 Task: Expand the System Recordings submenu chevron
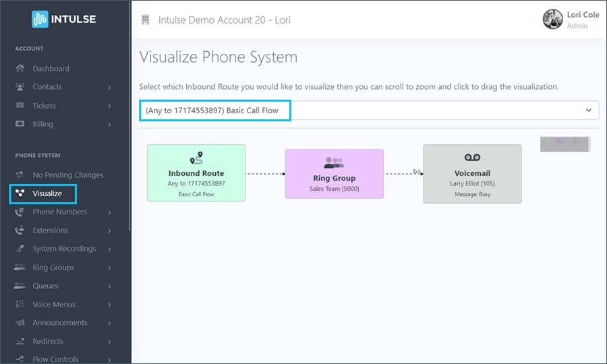click(109, 249)
